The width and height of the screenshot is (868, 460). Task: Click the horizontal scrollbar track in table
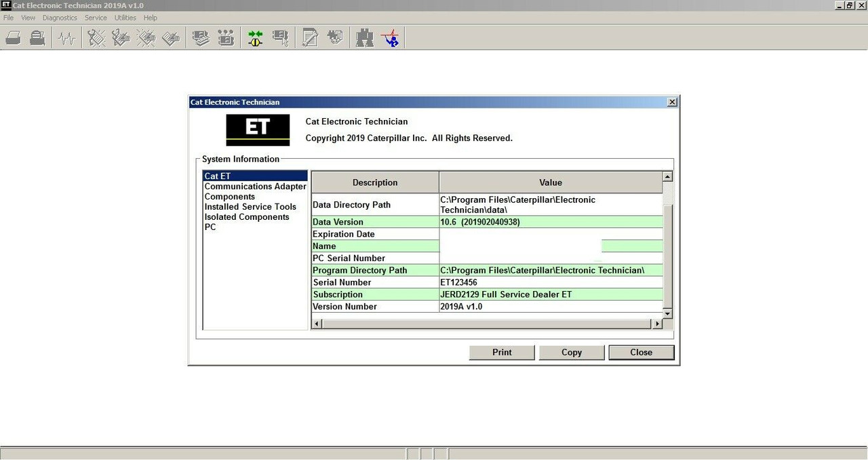tap(487, 324)
